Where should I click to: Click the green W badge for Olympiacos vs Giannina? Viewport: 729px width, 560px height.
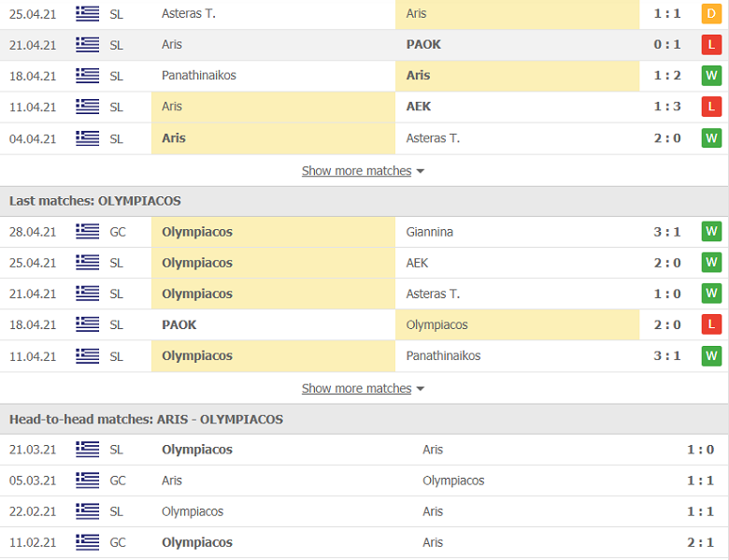(x=711, y=231)
